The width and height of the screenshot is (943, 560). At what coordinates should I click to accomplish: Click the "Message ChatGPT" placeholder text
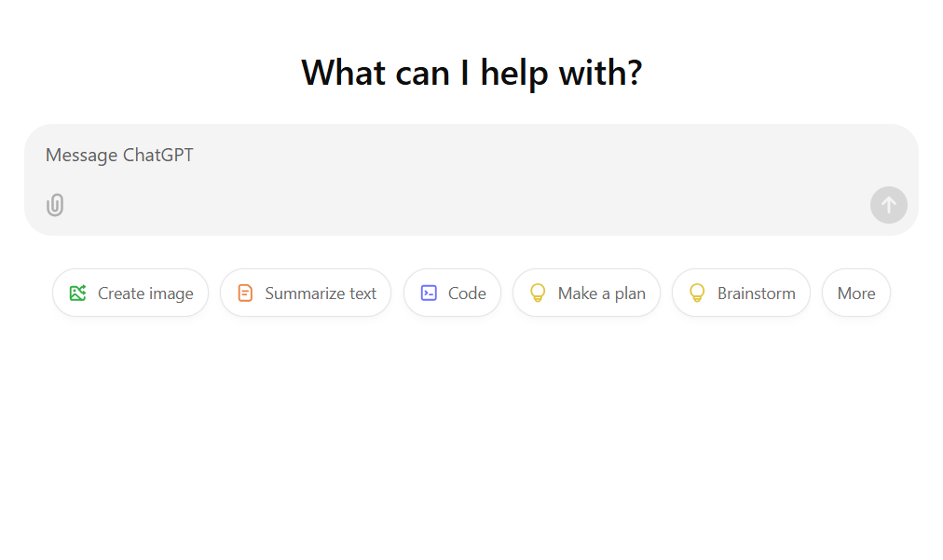pyautogui.click(x=119, y=156)
